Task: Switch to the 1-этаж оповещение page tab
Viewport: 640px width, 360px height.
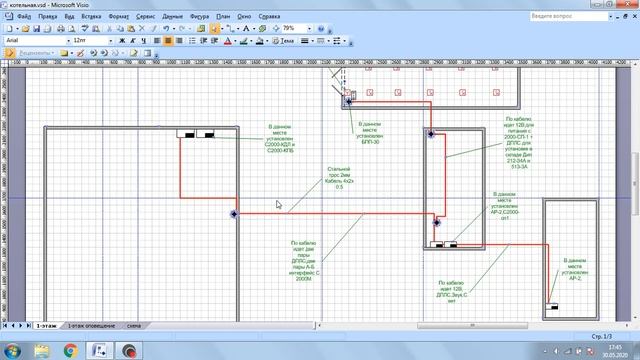Action: pyautogui.click(x=91, y=326)
